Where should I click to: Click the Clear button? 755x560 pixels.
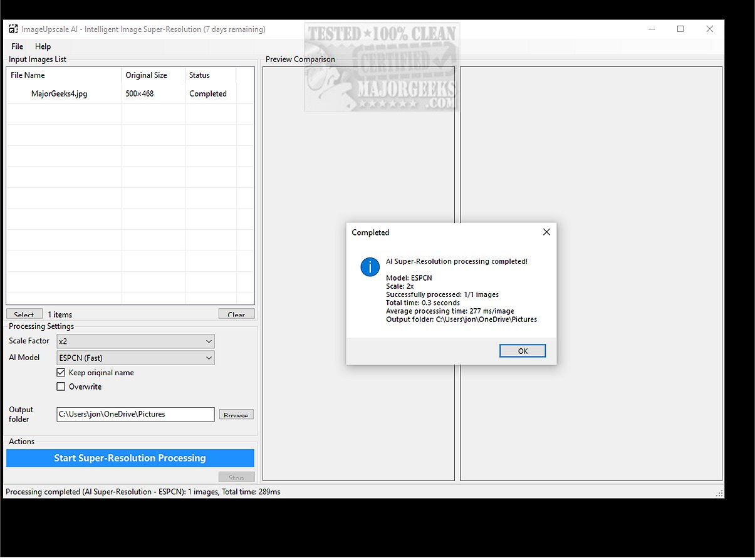236,314
